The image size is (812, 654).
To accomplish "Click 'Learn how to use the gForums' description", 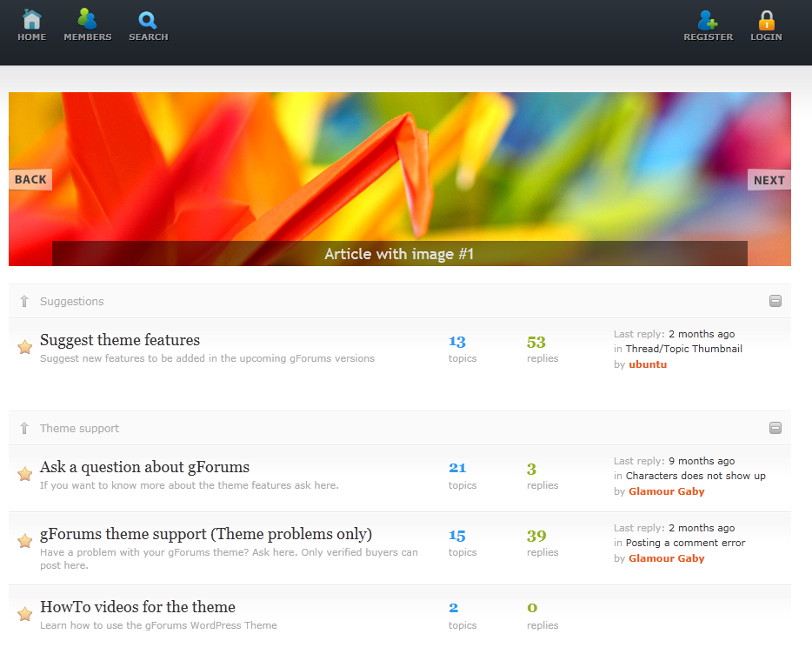I will [x=158, y=625].
